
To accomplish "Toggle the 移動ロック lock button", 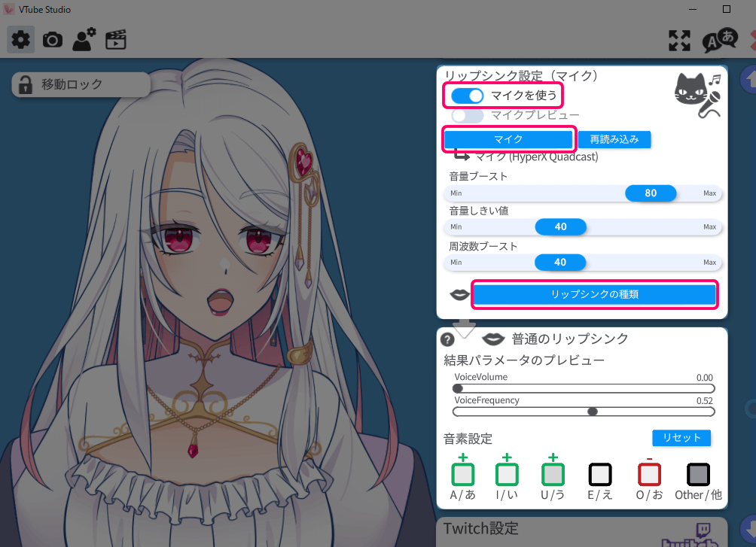I will click(81, 85).
